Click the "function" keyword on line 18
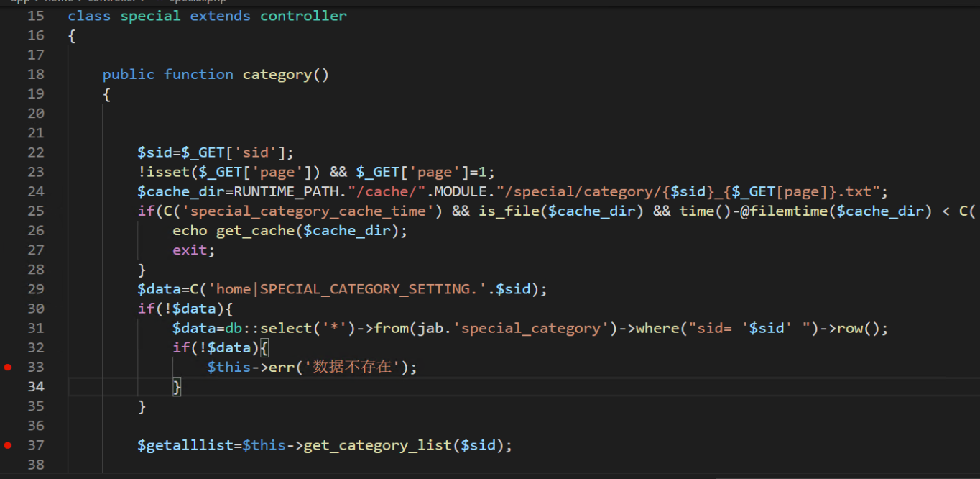 [x=198, y=74]
